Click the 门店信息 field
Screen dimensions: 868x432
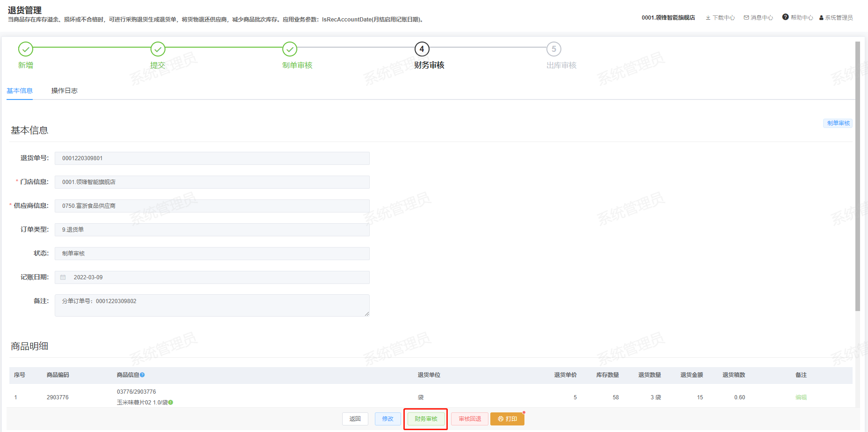(x=212, y=182)
